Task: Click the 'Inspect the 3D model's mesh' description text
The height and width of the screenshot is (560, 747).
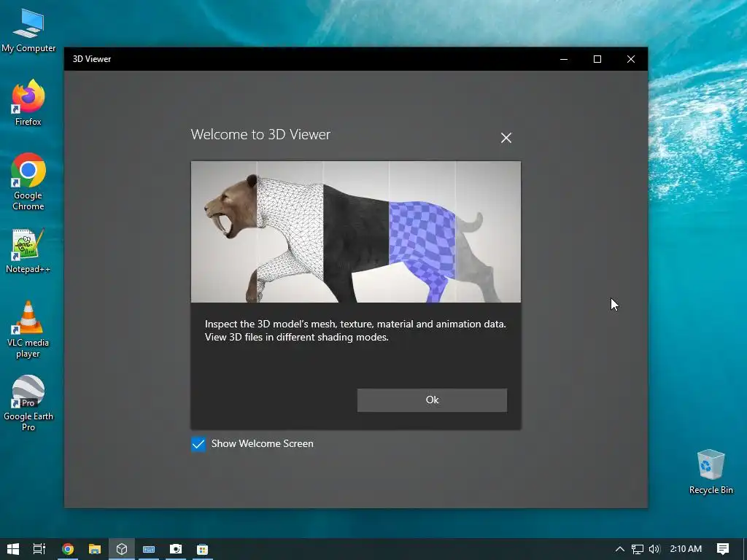Action: 355,330
